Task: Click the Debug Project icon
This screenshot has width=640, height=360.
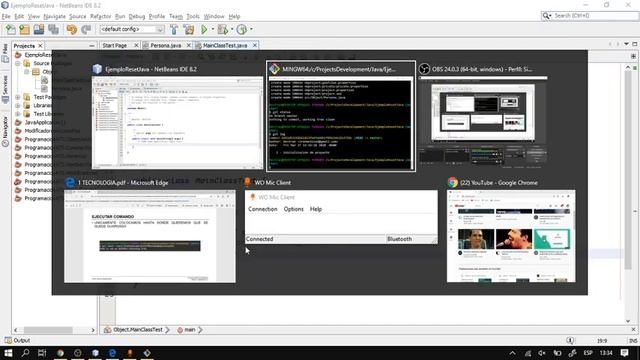Action: pyautogui.click(x=222, y=29)
